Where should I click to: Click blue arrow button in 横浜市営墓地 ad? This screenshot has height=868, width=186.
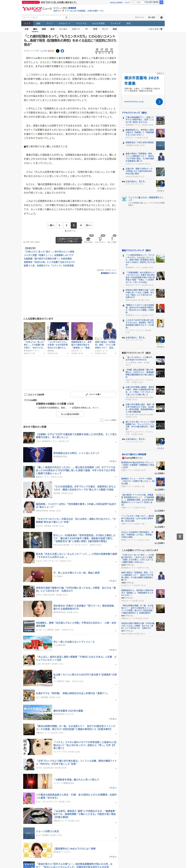[x=159, y=102]
